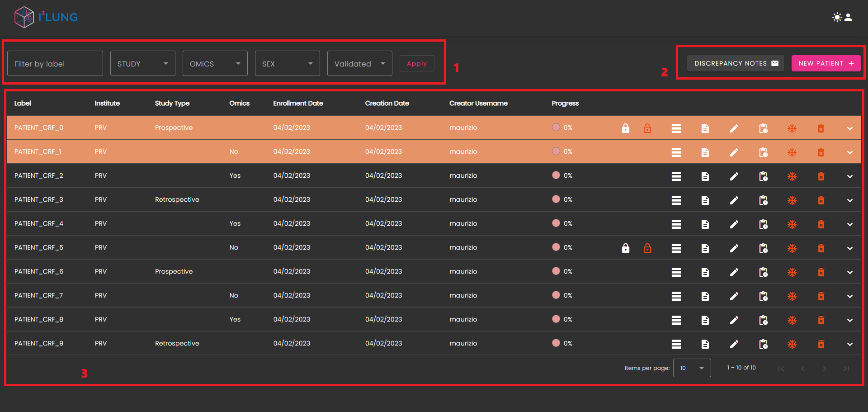Toggle the light/dark theme sun icon
This screenshot has width=868, height=412.
coord(837,17)
